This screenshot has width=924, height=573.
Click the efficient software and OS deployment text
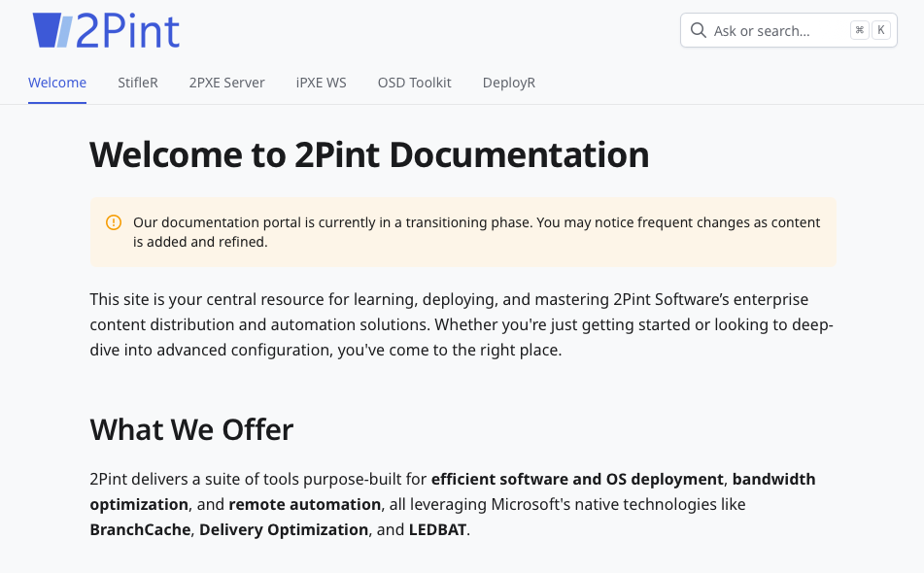pos(577,480)
